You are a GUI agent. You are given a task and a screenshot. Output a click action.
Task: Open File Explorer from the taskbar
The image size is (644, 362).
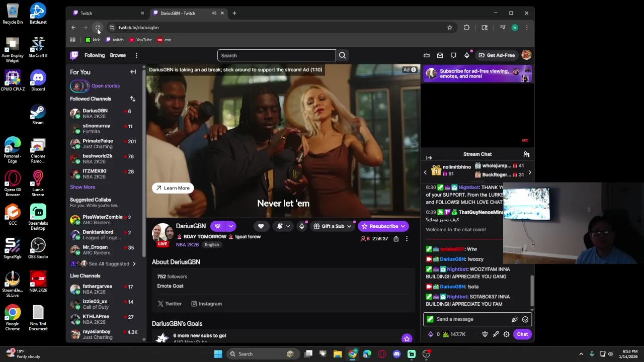pyautogui.click(x=338, y=354)
